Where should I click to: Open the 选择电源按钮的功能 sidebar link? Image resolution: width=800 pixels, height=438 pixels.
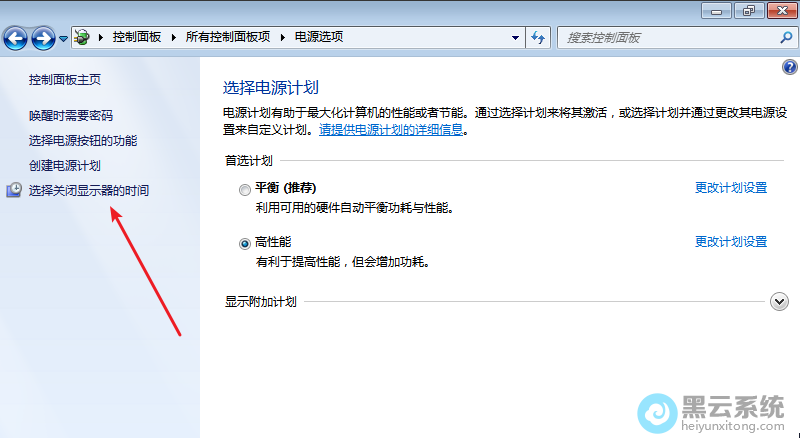[83, 141]
